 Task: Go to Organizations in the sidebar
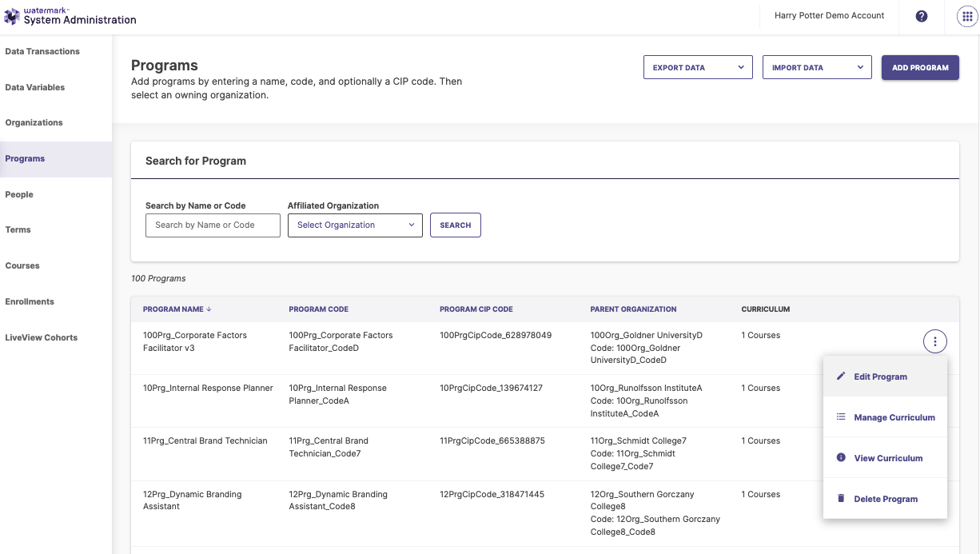point(34,122)
